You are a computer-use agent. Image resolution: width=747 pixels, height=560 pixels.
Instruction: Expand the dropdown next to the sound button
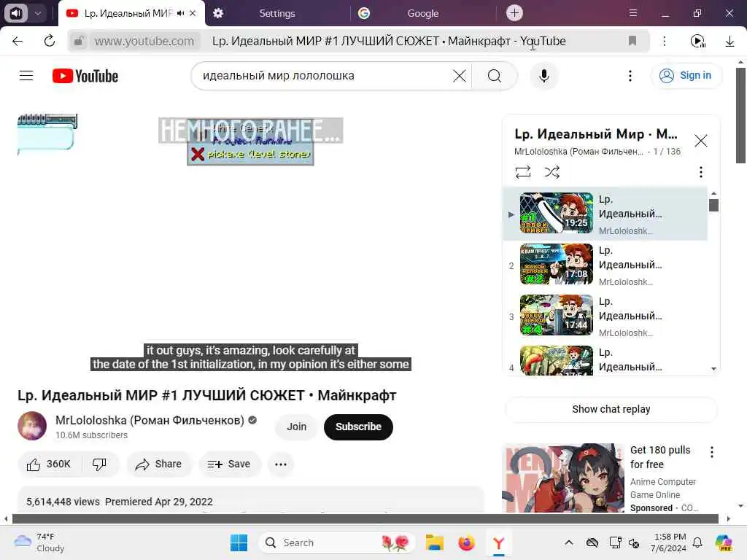coord(38,13)
